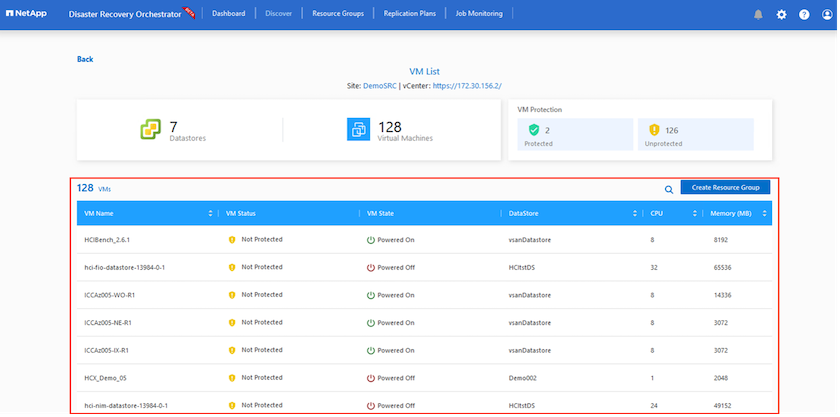Sort by the DataStore column arrows

coord(634,213)
